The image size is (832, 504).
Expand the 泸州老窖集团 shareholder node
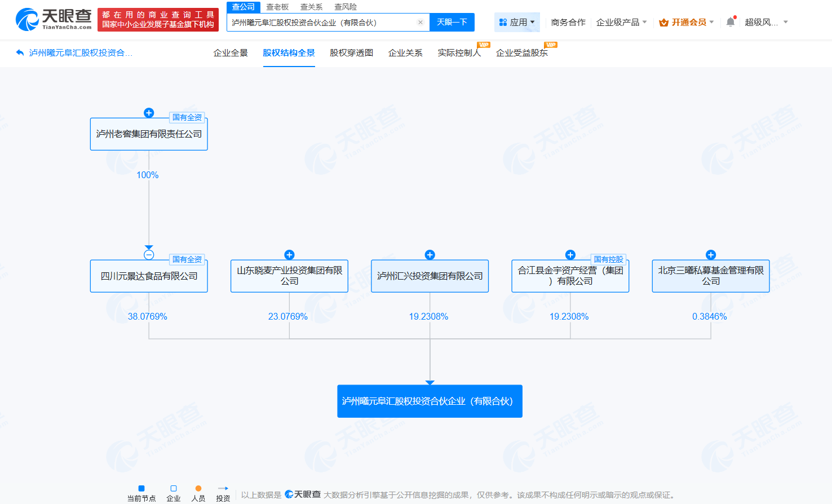pos(148,113)
